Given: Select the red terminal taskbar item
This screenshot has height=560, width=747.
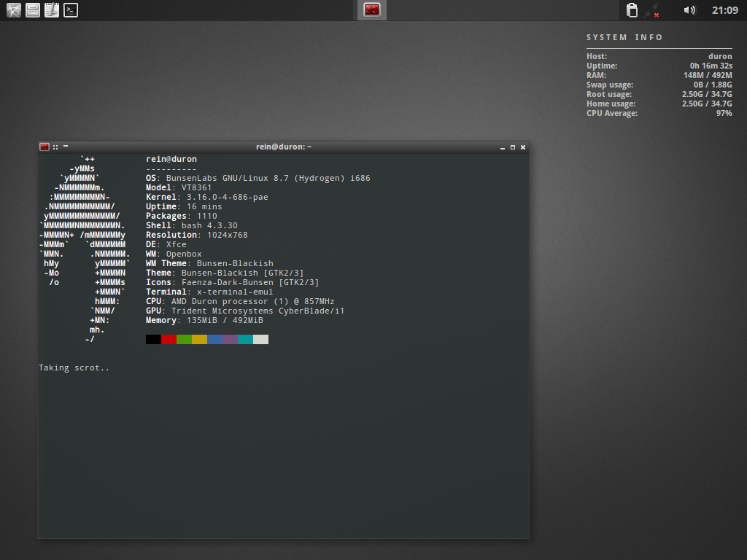Looking at the screenshot, I should (372, 10).
